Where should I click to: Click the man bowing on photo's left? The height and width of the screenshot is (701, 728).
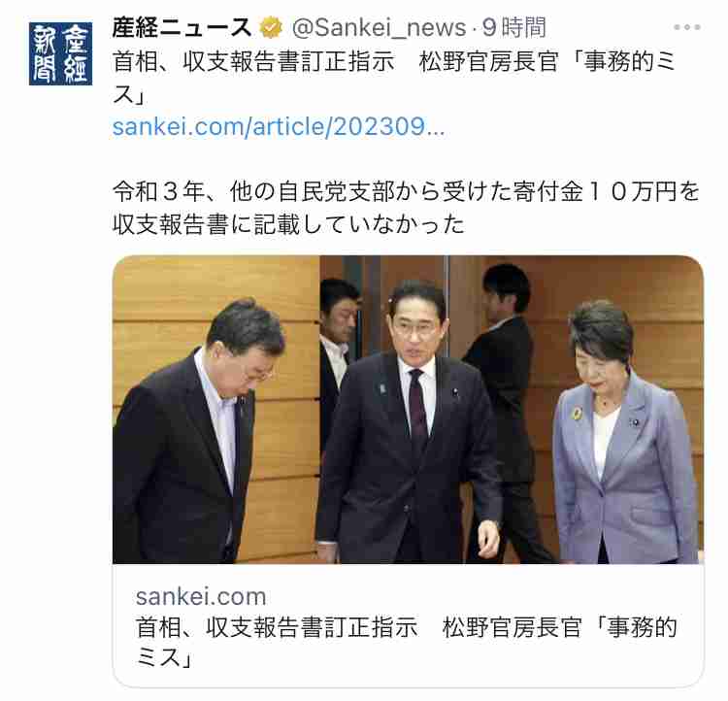pyautogui.click(x=195, y=432)
